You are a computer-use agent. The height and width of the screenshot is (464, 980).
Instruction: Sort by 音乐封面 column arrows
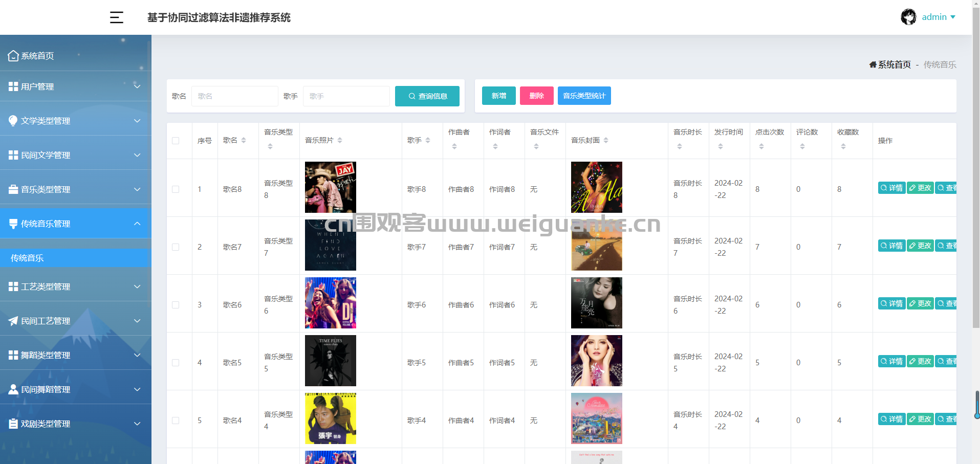pyautogui.click(x=606, y=140)
